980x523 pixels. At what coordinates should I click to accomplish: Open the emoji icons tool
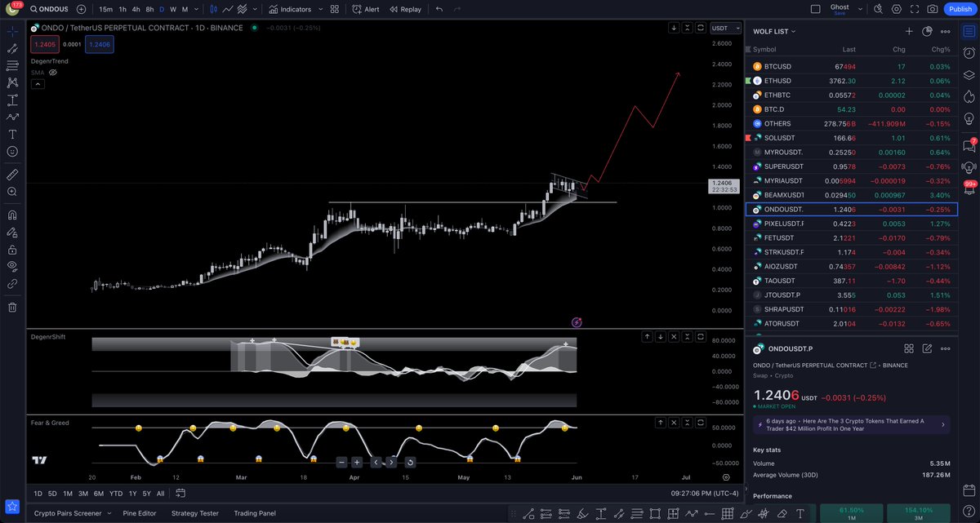[12, 152]
